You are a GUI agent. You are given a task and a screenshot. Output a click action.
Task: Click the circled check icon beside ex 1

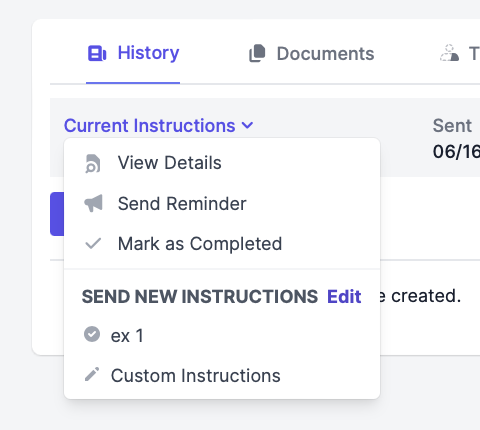(92, 334)
